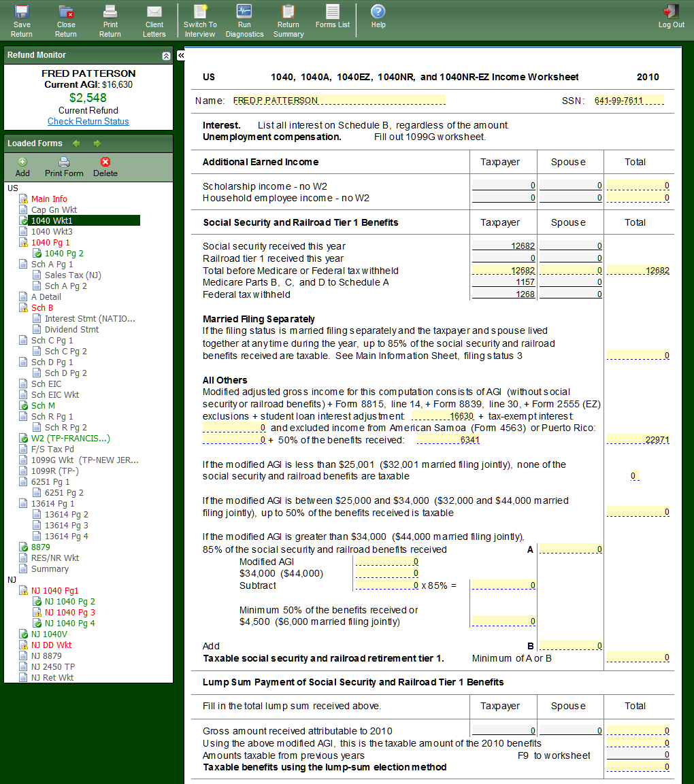Print the return using Print Return
Viewport: 694px width, 784px height.
point(110,20)
